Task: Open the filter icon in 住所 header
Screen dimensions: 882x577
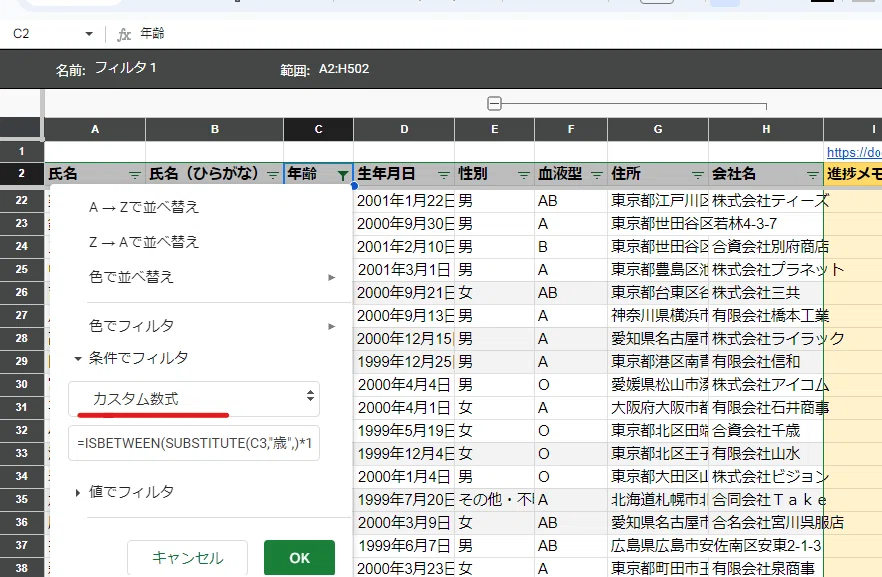Action: click(x=698, y=175)
